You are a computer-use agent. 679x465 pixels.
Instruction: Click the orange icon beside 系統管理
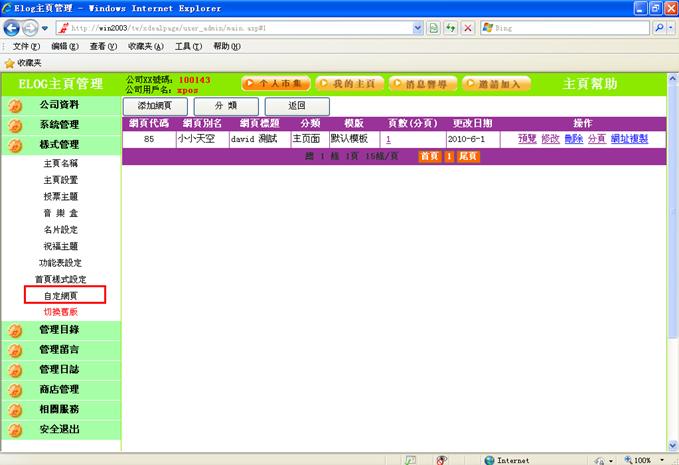coord(15,125)
